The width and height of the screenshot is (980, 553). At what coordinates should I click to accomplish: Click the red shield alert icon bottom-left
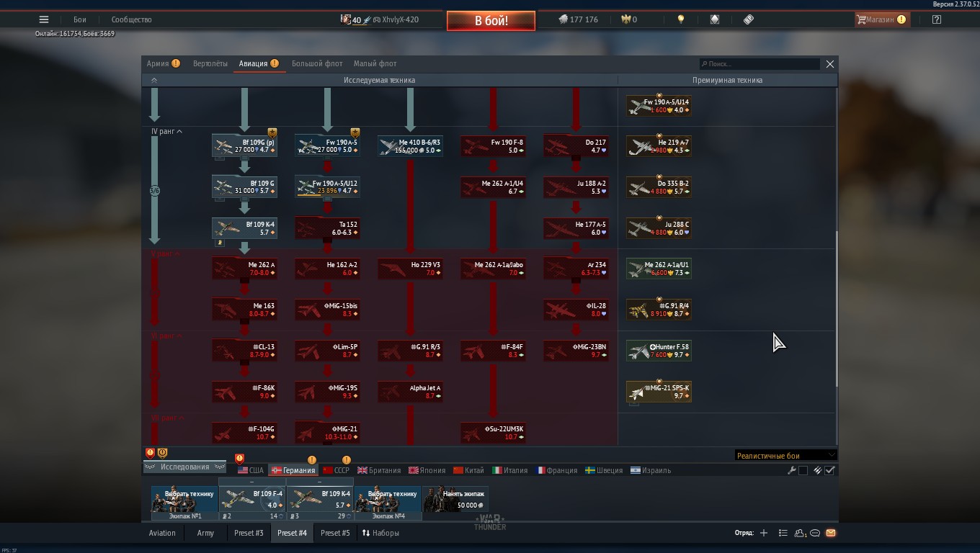(x=150, y=453)
